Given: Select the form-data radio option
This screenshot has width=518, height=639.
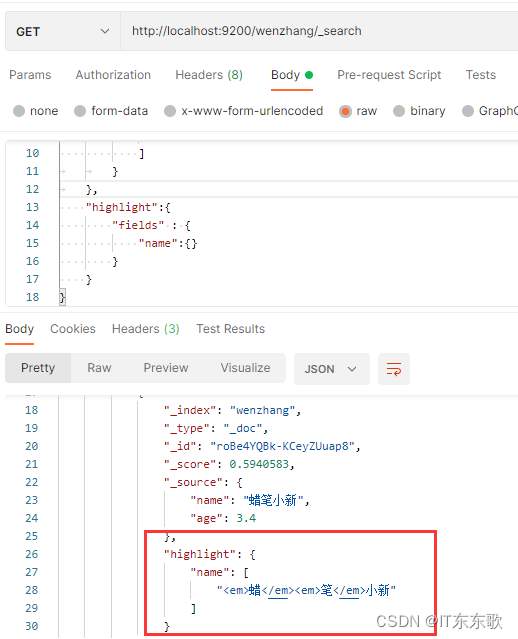Looking at the screenshot, I should tap(80, 111).
